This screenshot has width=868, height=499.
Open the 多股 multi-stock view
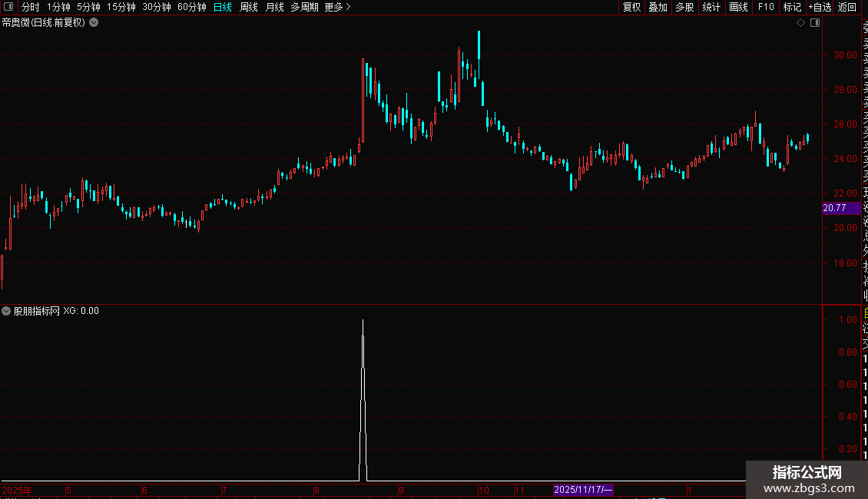pyautogui.click(x=684, y=7)
